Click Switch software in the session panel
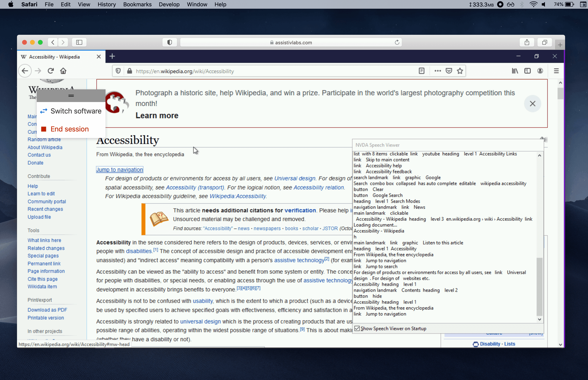This screenshot has width=588, height=380. [x=71, y=111]
